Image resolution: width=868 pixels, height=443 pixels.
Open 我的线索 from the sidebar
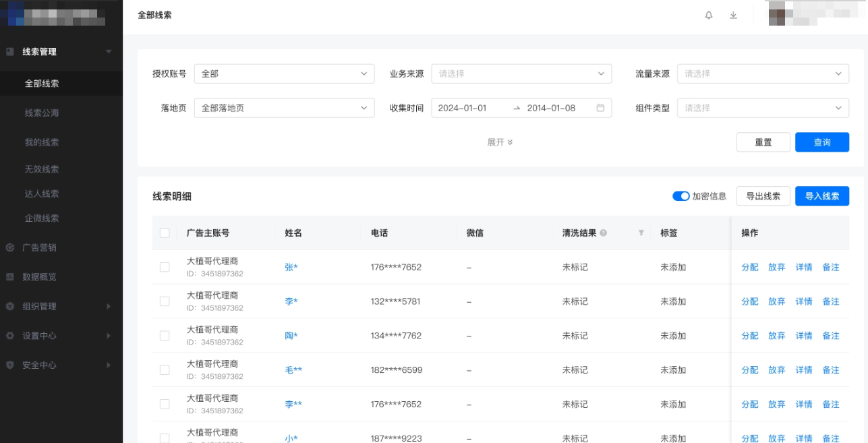pyautogui.click(x=42, y=142)
